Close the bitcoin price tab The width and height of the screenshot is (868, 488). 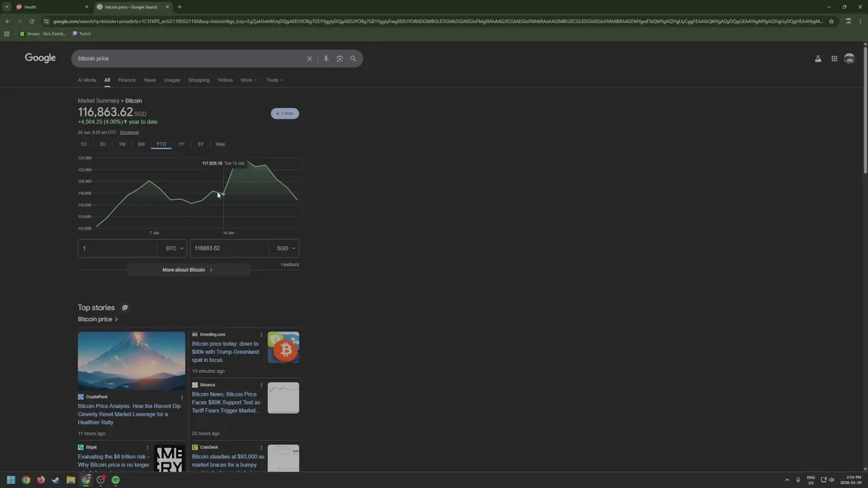click(167, 7)
